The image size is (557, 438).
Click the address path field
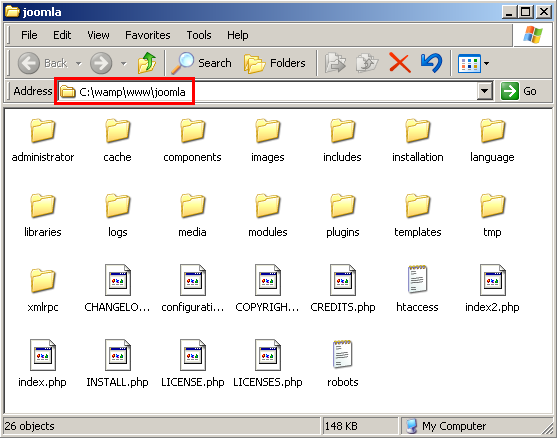[267, 92]
